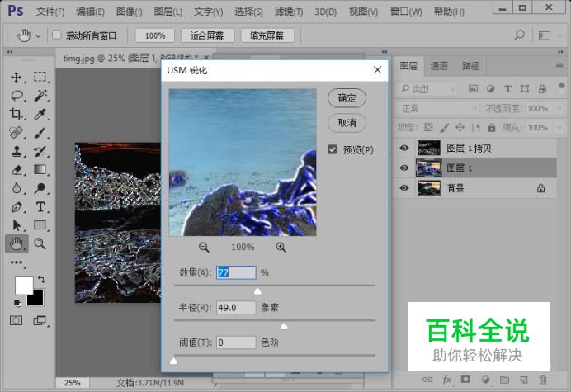The height and width of the screenshot is (392, 571).
Task: Switch to the 通道 tab
Action: [439, 66]
